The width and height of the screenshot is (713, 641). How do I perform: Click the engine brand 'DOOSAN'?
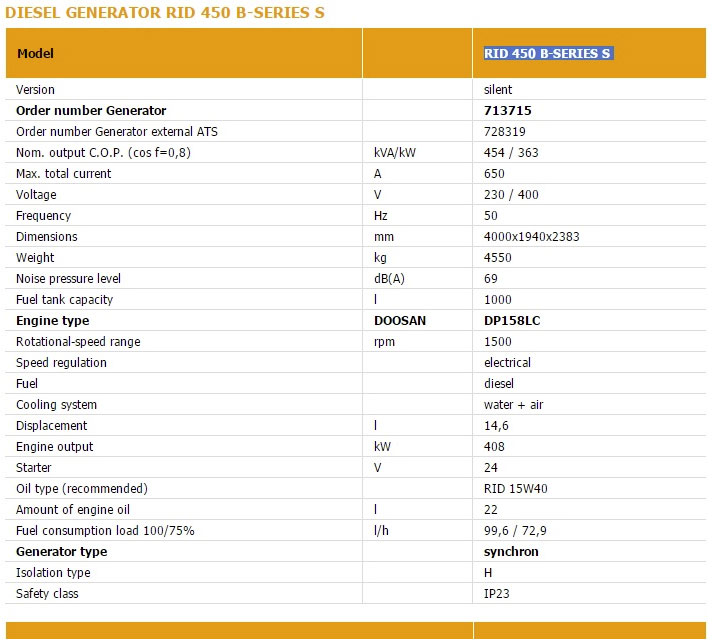coord(400,320)
